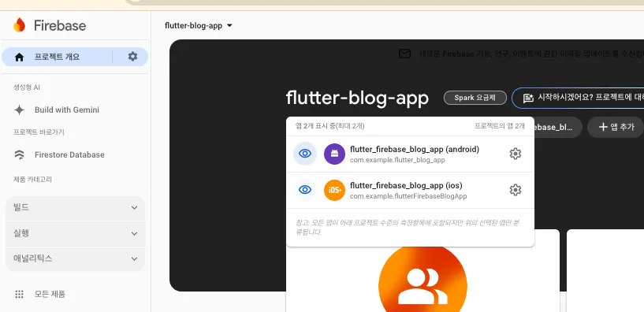Click the grid icon beside 모든 제품
The image size is (644, 312).
pos(19,294)
